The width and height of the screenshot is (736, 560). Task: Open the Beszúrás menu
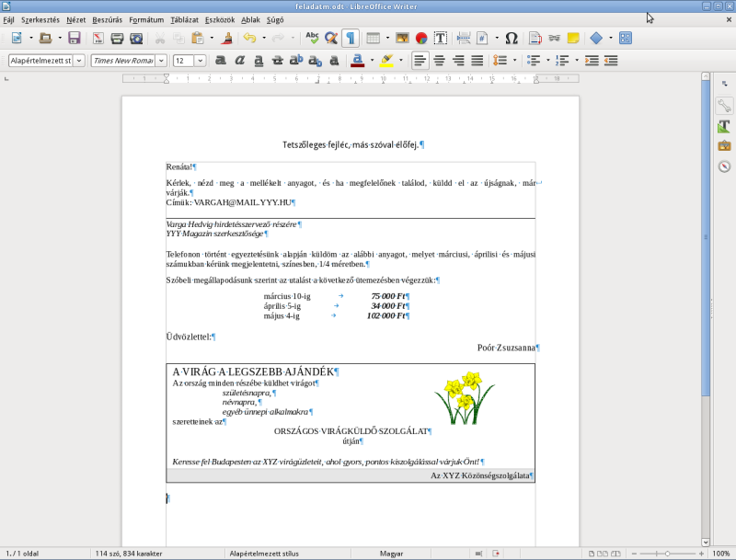coord(107,19)
